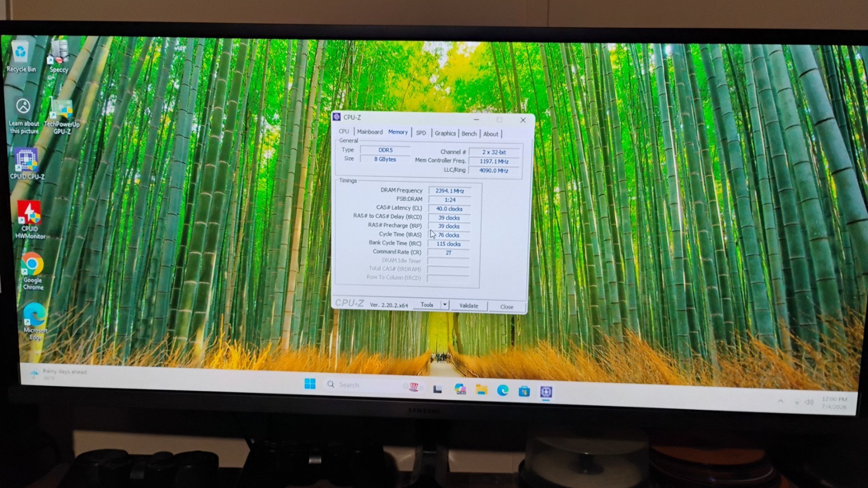The width and height of the screenshot is (868, 488).
Task: Open the volume tray icon
Action: 809,402
